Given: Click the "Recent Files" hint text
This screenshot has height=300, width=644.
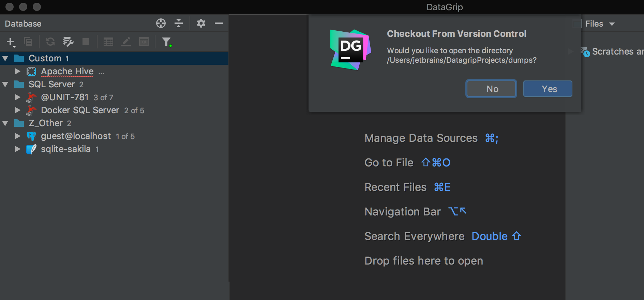Looking at the screenshot, I should [x=395, y=187].
